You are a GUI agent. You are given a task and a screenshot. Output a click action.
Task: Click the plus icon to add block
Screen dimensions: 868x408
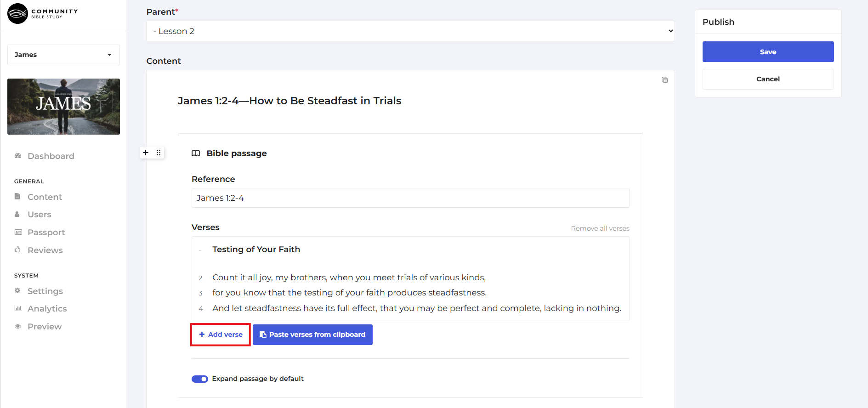(146, 153)
